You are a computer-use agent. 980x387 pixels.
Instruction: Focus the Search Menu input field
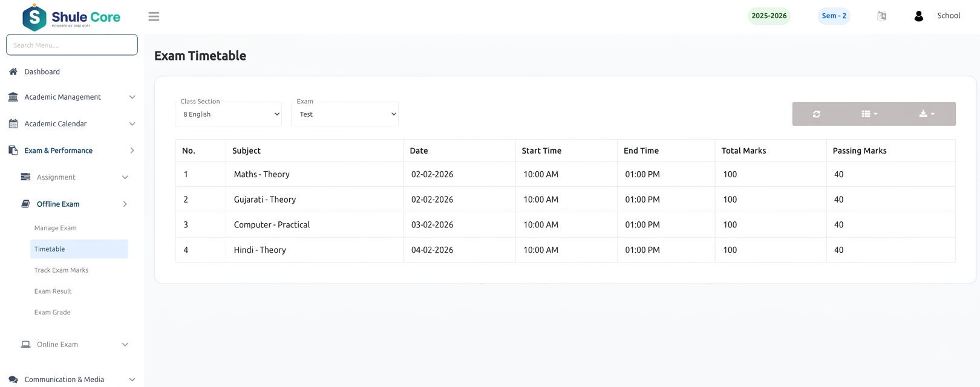(x=72, y=45)
